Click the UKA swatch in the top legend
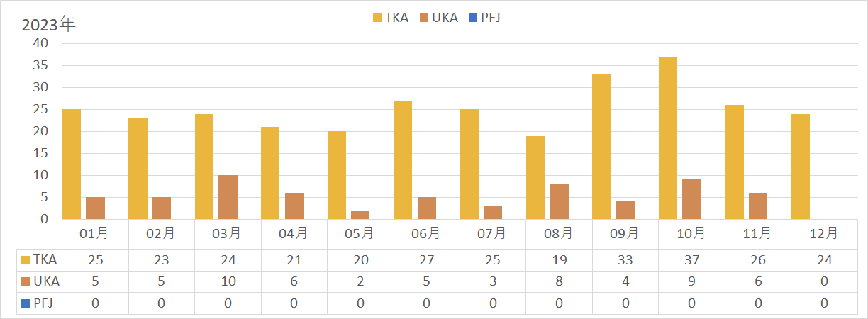The width and height of the screenshot is (868, 319). 425,18
